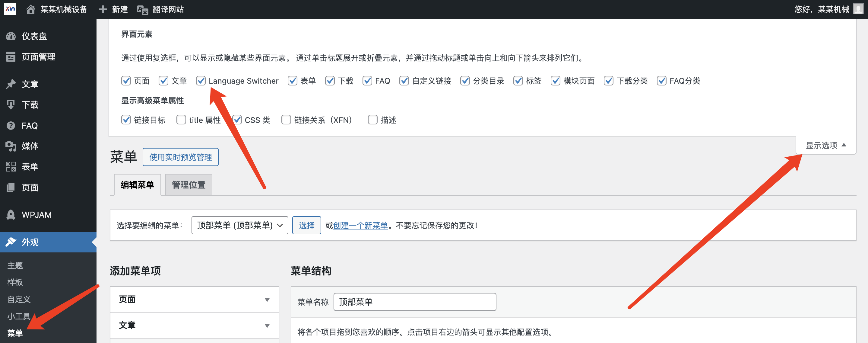Uncheck the Language Switcher checkbox
868x343 pixels.
pos(201,81)
